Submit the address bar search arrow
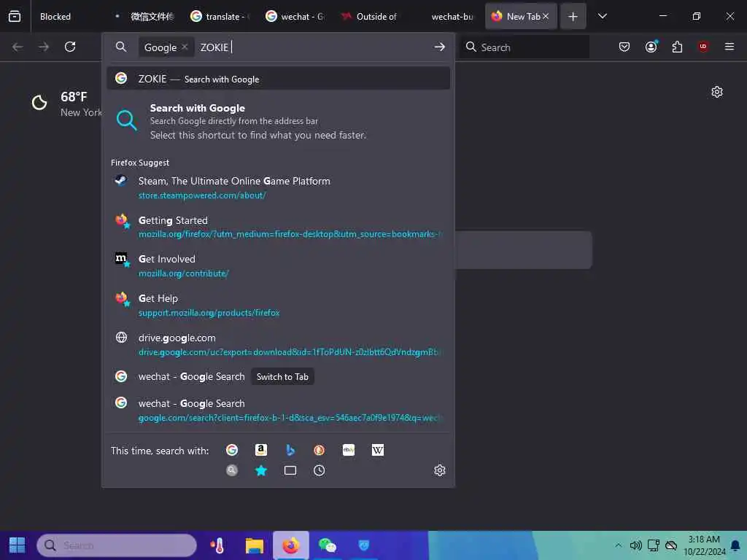The height and width of the screenshot is (560, 747). coord(439,47)
